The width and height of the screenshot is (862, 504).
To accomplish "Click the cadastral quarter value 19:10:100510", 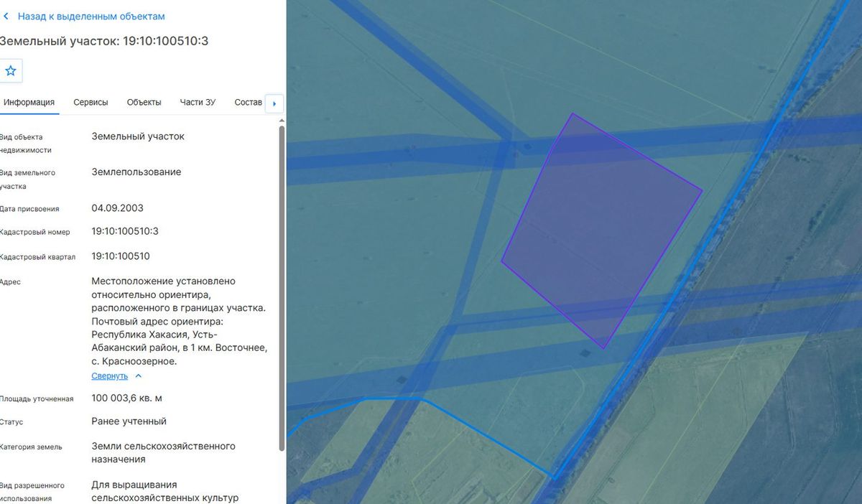I will tap(121, 256).
